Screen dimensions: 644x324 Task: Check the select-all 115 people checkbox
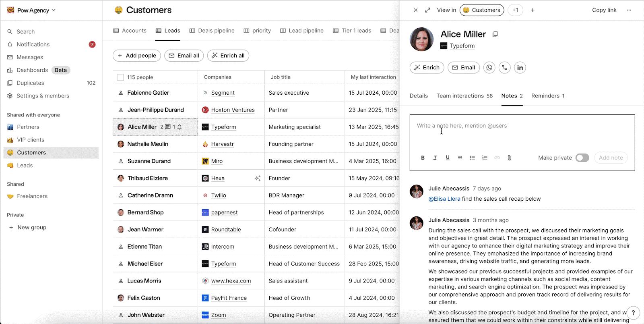[120, 77]
